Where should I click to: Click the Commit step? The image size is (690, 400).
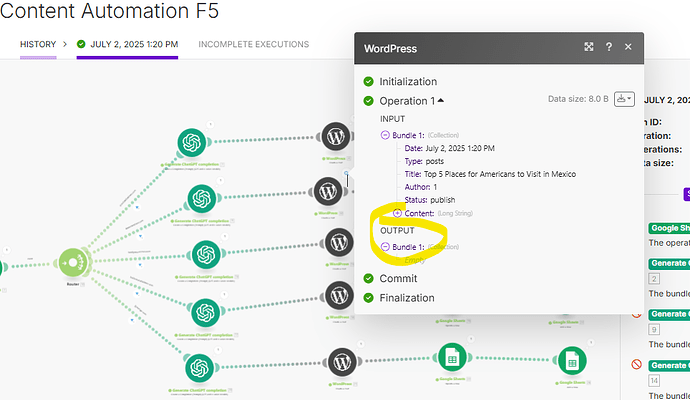[x=398, y=279]
